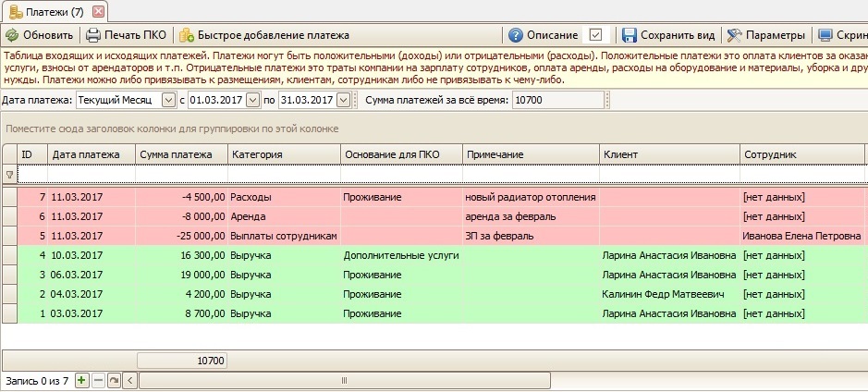Click the filter row funnel icon
This screenshot has width=868, height=392.
(x=9, y=175)
